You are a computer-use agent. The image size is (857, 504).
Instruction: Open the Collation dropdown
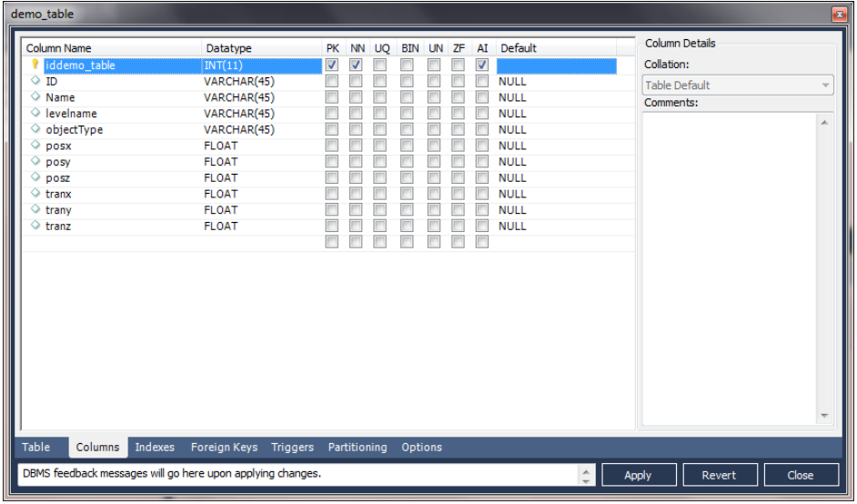point(738,86)
